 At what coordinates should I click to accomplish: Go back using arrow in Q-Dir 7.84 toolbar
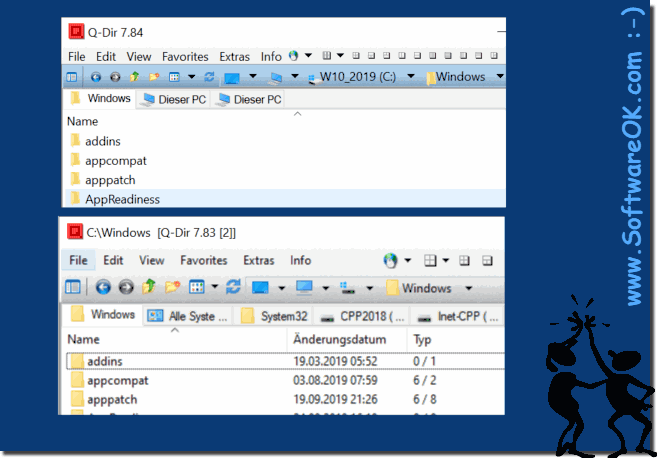pos(96,77)
